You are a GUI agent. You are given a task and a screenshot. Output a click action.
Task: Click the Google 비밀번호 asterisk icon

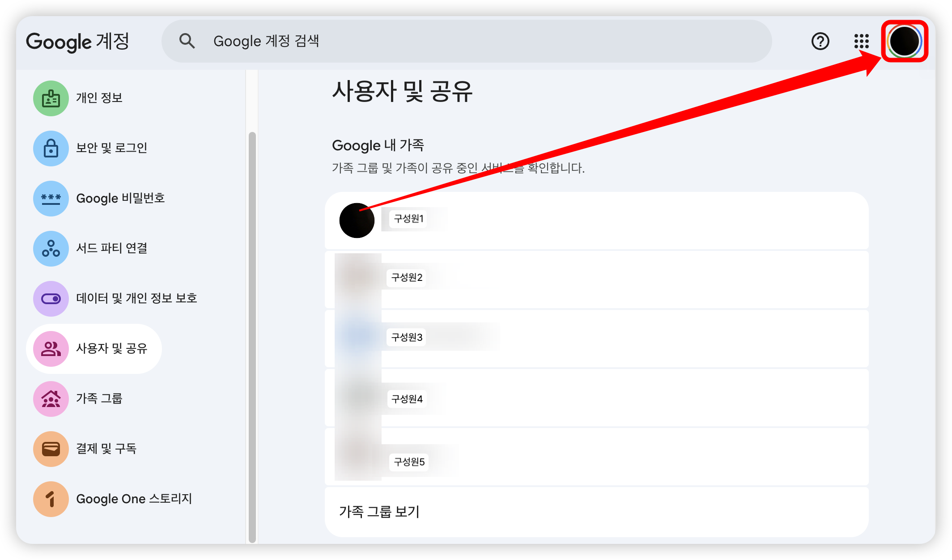point(51,199)
